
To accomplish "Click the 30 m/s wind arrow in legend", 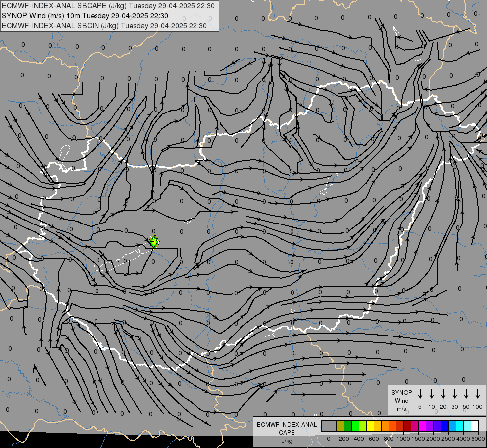I will [x=454, y=394].
